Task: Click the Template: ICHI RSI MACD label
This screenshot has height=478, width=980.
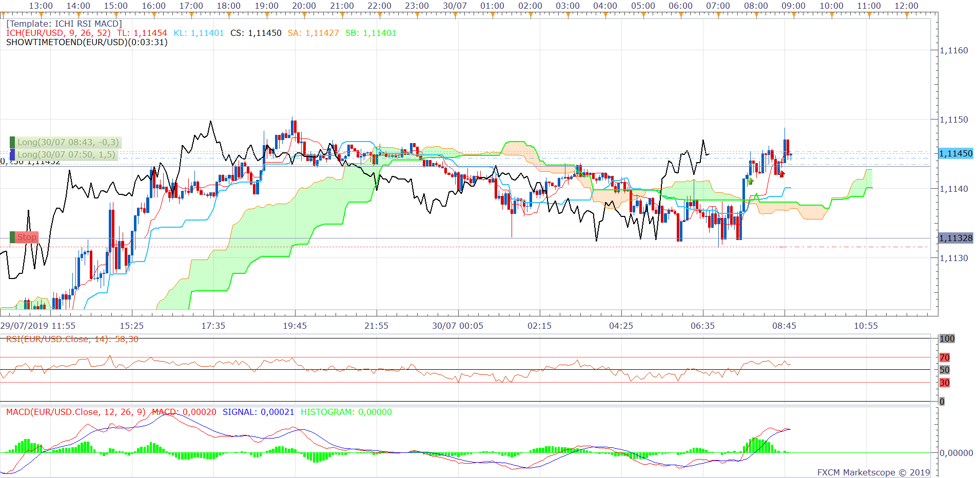Action: [x=64, y=24]
